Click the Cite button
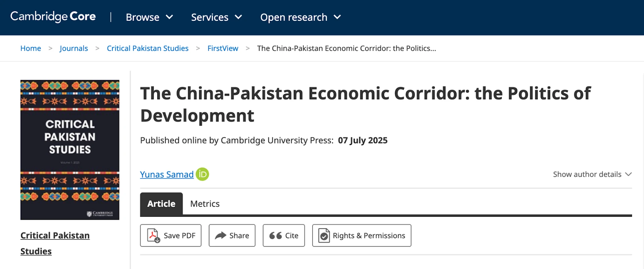This screenshot has width=644, height=269. (284, 236)
